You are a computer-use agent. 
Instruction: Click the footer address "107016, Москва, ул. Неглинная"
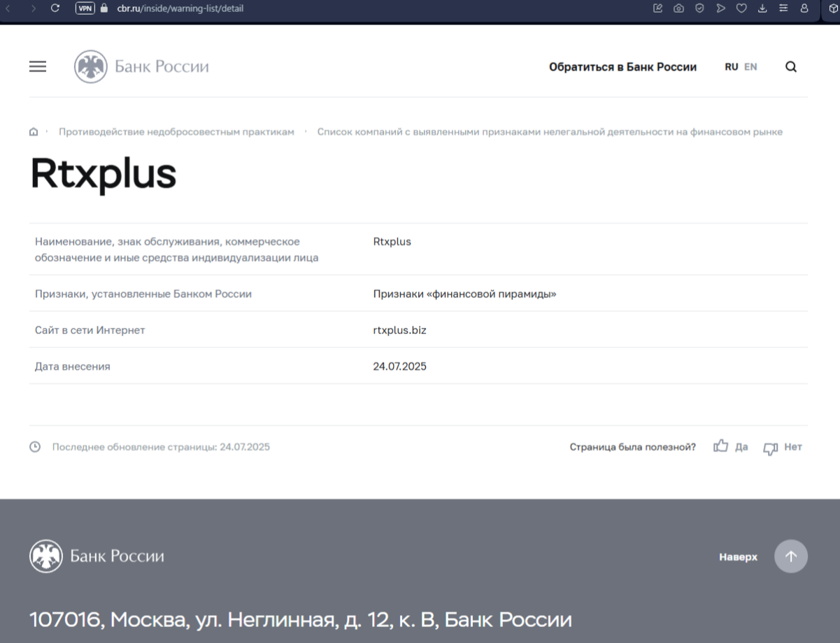(x=301, y=620)
